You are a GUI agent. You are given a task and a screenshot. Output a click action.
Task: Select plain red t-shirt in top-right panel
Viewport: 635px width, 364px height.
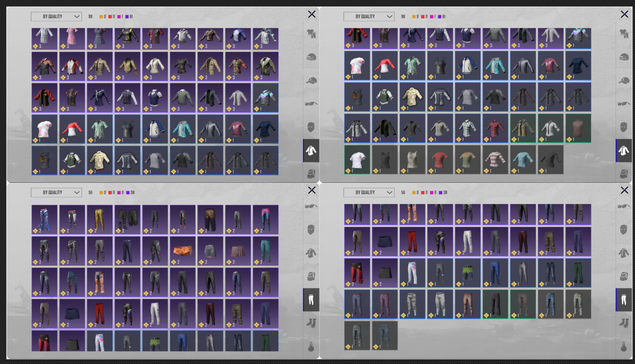[440, 160]
